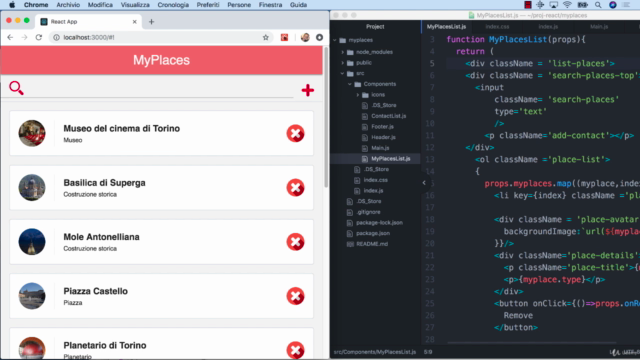The height and width of the screenshot is (360, 640).
Task: Go back in Chrome browser
Action: click(x=10, y=37)
